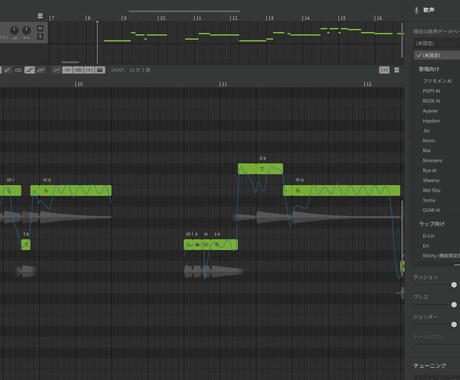
Task: Toggle the measure grid display button
Action: (89, 70)
